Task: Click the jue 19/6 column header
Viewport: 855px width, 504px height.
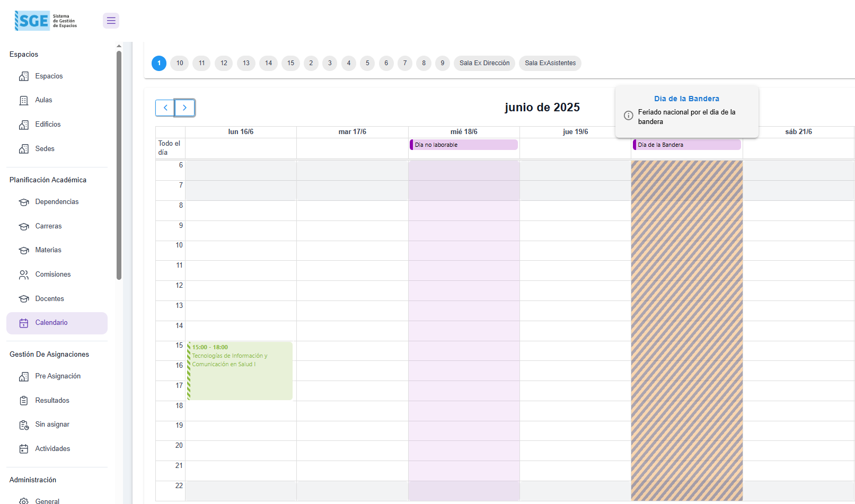Action: pyautogui.click(x=575, y=132)
